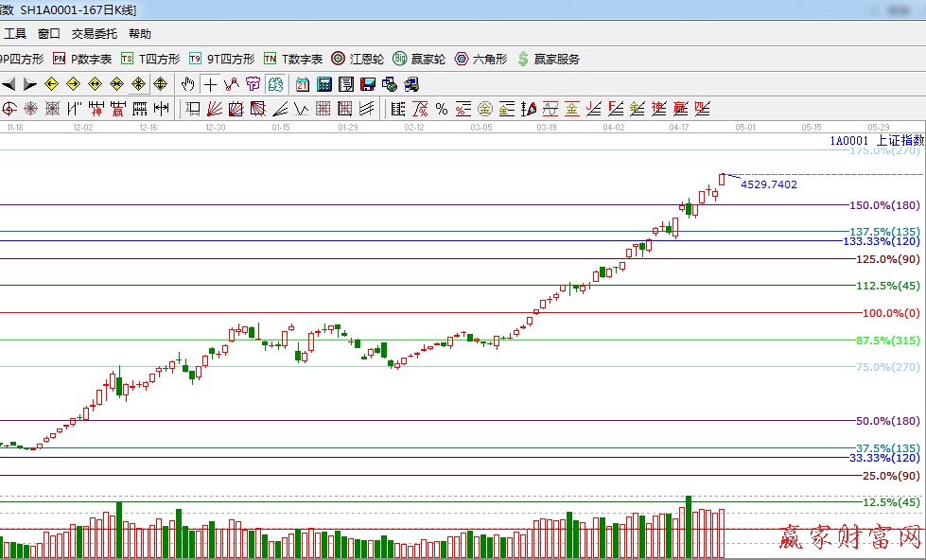The height and width of the screenshot is (560, 926).
Task: Open the 9T四方形 square chart
Action: pyautogui.click(x=222, y=59)
